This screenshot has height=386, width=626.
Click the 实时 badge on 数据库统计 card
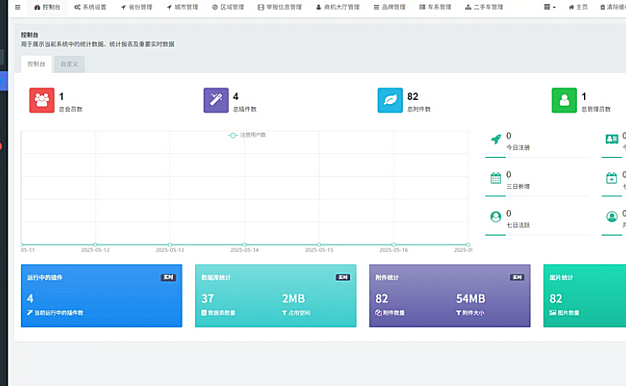[343, 277]
